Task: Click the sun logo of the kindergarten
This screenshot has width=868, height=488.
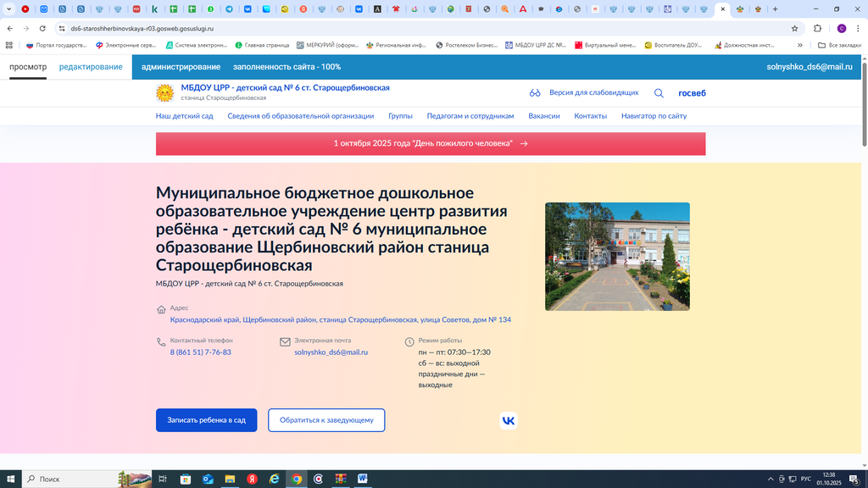Action: tap(165, 92)
